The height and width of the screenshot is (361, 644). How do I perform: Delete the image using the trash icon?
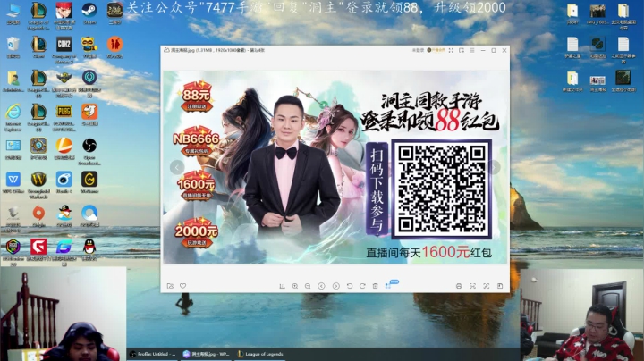375,286
